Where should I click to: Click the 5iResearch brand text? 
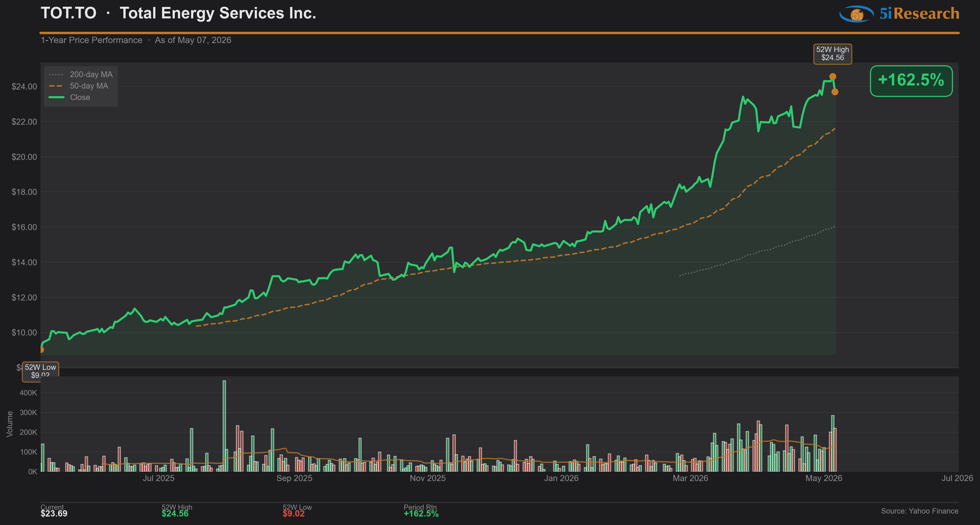pyautogui.click(x=919, y=14)
